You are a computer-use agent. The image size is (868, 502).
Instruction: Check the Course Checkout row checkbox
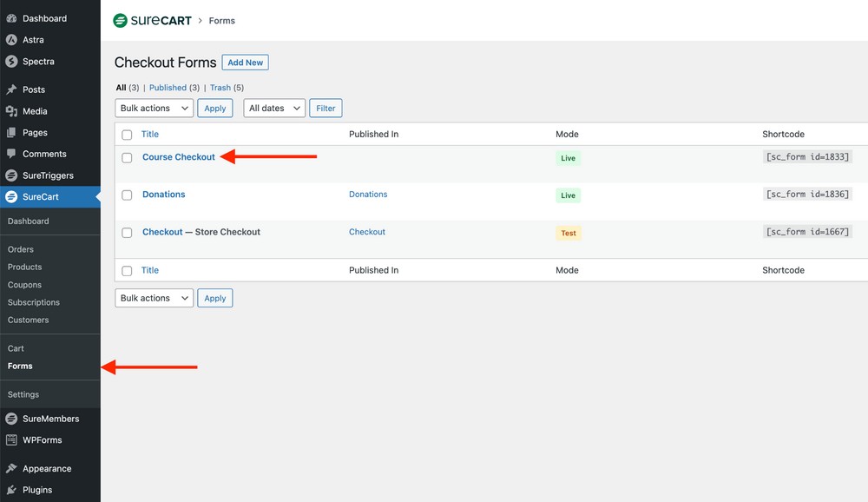tap(127, 158)
